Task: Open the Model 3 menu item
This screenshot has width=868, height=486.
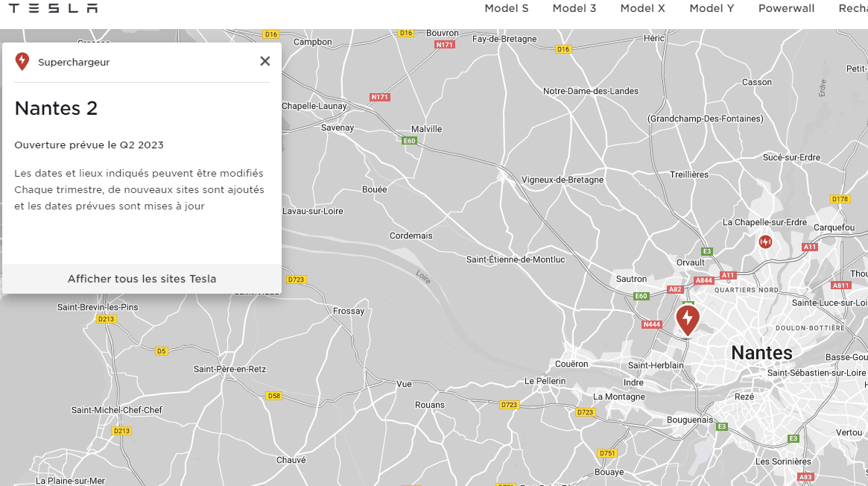Action: coord(574,8)
